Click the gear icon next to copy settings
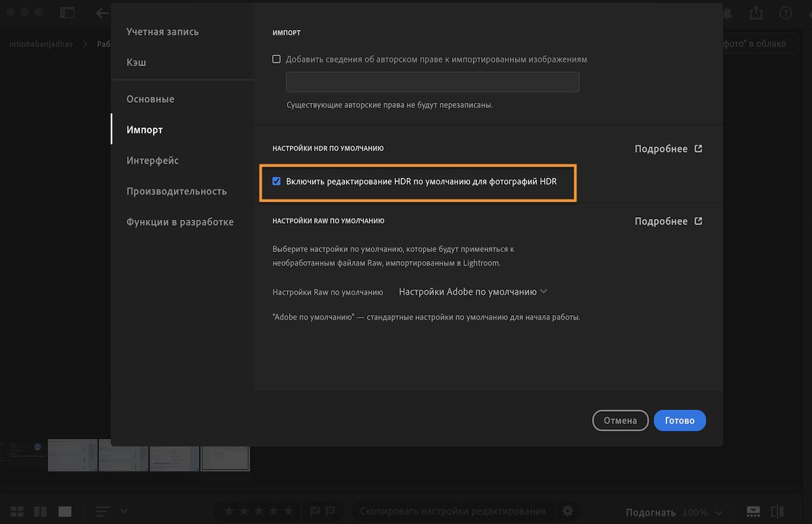Image resolution: width=812 pixels, height=524 pixels. pyautogui.click(x=568, y=511)
